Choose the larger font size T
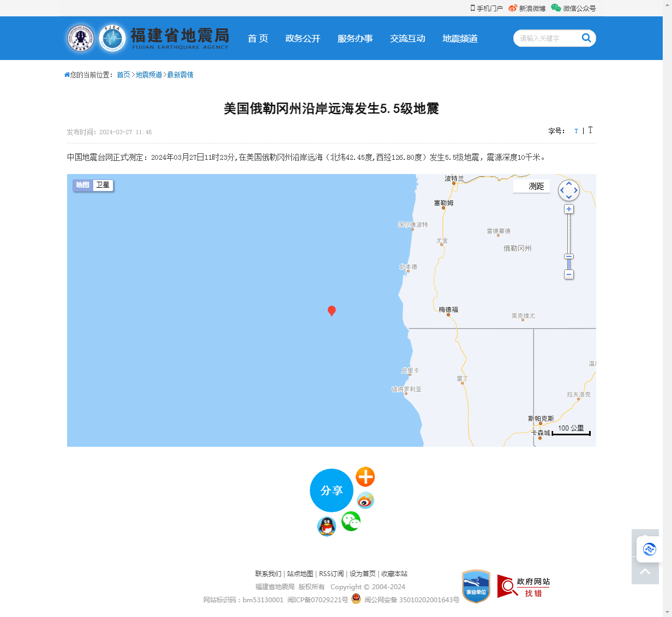This screenshot has height=617, width=672. pos(590,130)
